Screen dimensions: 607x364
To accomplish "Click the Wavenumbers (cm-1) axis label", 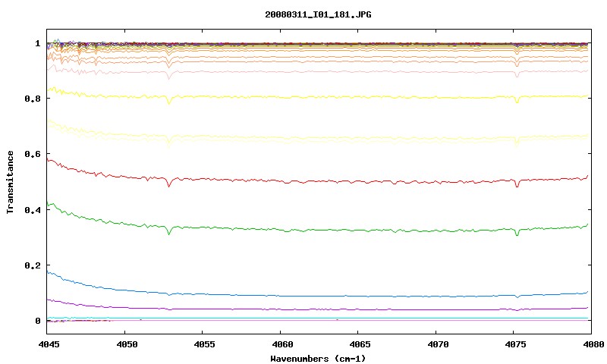I will pyautogui.click(x=318, y=359).
